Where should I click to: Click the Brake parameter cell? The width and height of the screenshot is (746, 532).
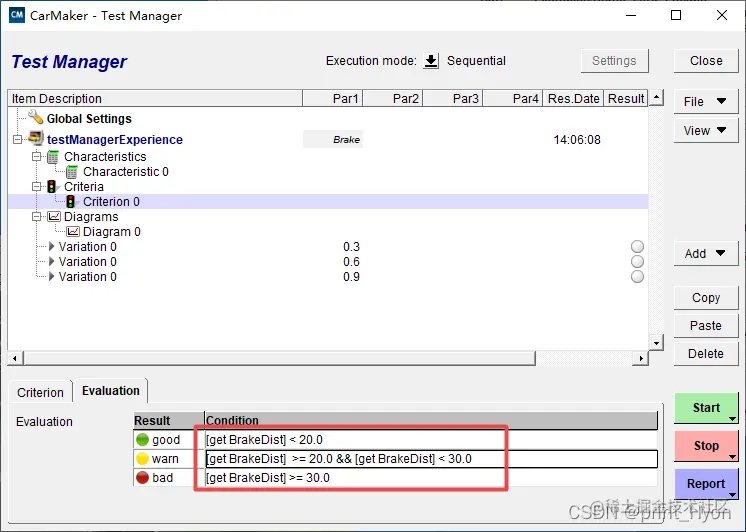[333, 139]
